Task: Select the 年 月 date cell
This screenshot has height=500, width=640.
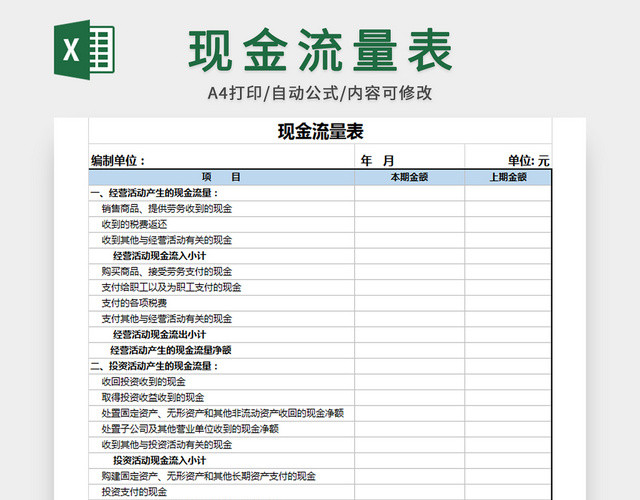Action: click(x=409, y=156)
